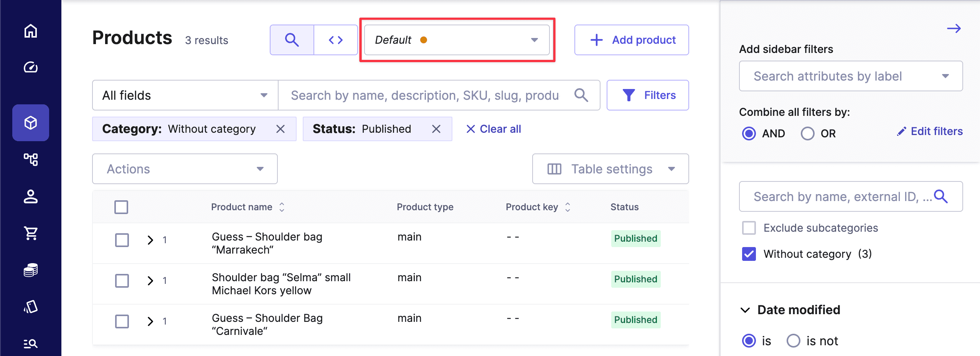Open the Table settings dropdown
The width and height of the screenshot is (980, 356).
coord(610,169)
